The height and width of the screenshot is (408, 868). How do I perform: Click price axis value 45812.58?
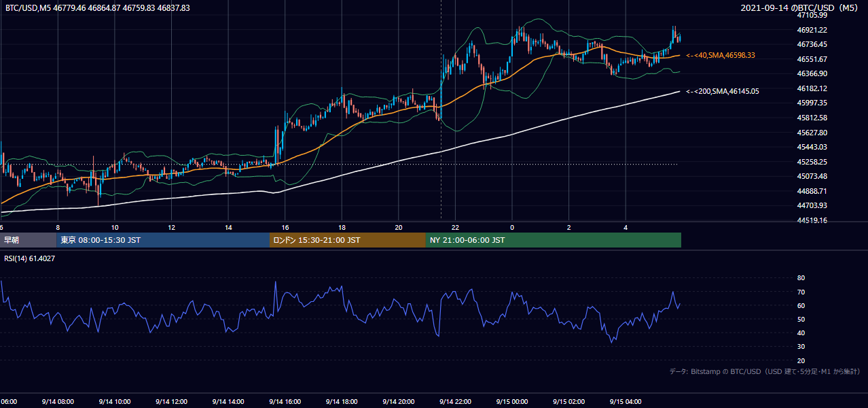(x=812, y=118)
